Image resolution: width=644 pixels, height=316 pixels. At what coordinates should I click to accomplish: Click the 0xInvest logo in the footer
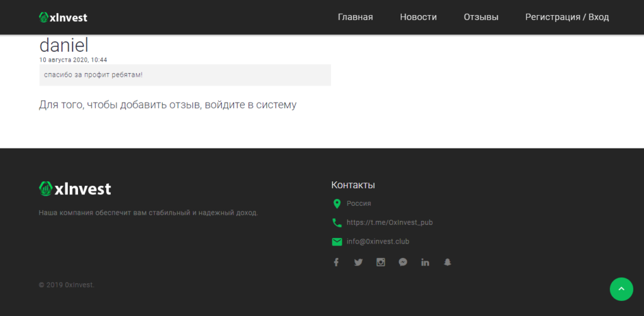[x=75, y=188]
